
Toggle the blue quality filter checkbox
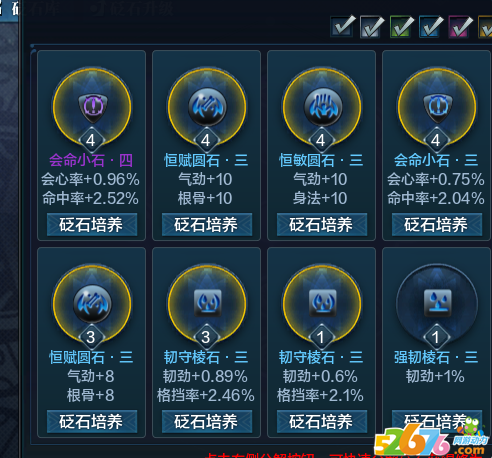tap(431, 26)
